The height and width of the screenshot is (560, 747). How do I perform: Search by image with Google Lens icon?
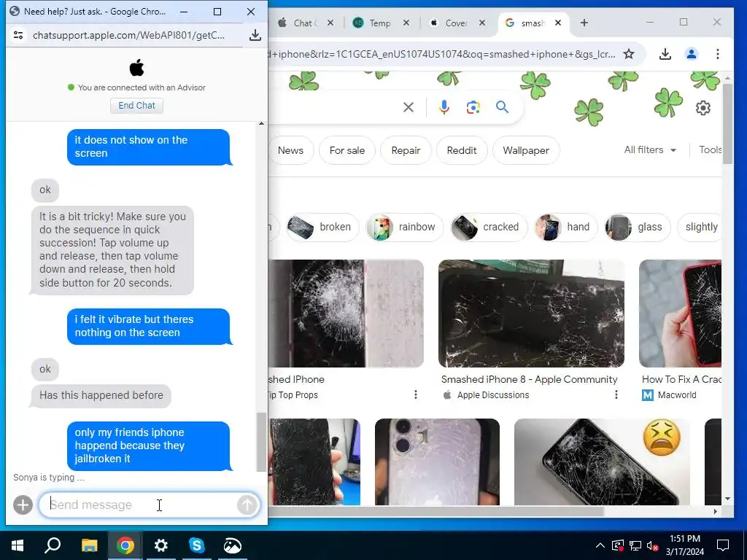[473, 107]
